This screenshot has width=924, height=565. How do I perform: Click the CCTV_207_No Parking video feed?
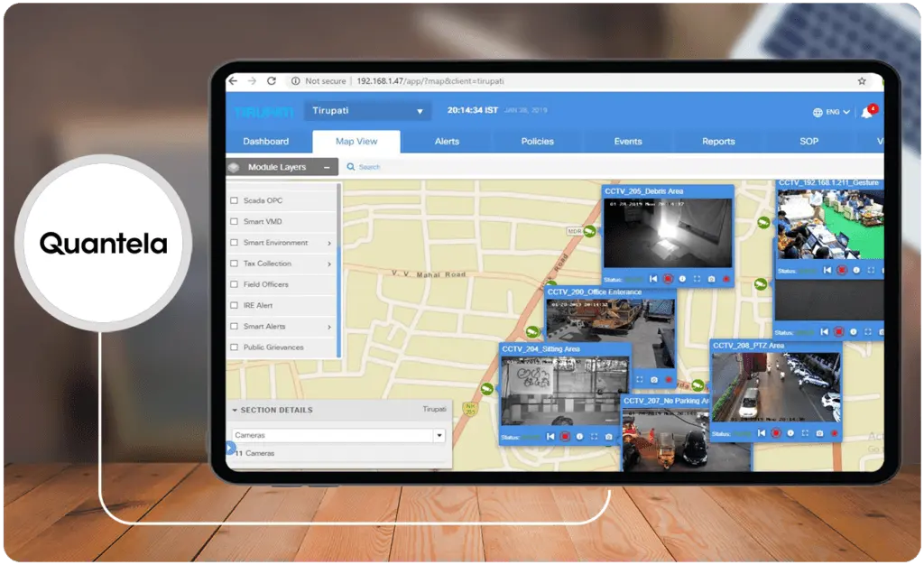tap(687, 440)
